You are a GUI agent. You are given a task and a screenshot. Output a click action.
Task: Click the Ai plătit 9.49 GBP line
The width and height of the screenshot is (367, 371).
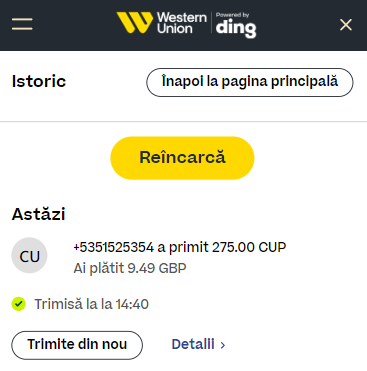pos(130,268)
